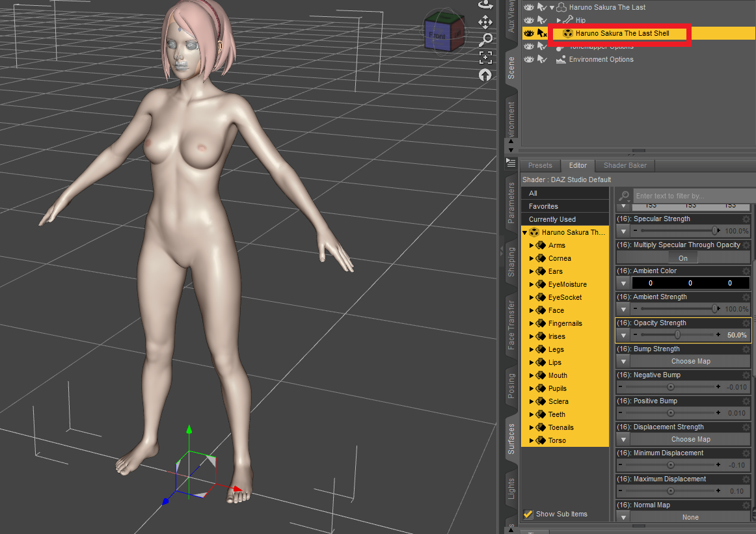Select the pan camera viewport control
Screen dimensions: 756x534
point(485,22)
